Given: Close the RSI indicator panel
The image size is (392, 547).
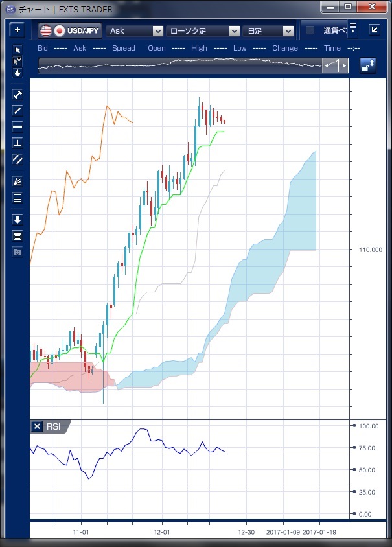Looking at the screenshot, I should pyautogui.click(x=37, y=426).
